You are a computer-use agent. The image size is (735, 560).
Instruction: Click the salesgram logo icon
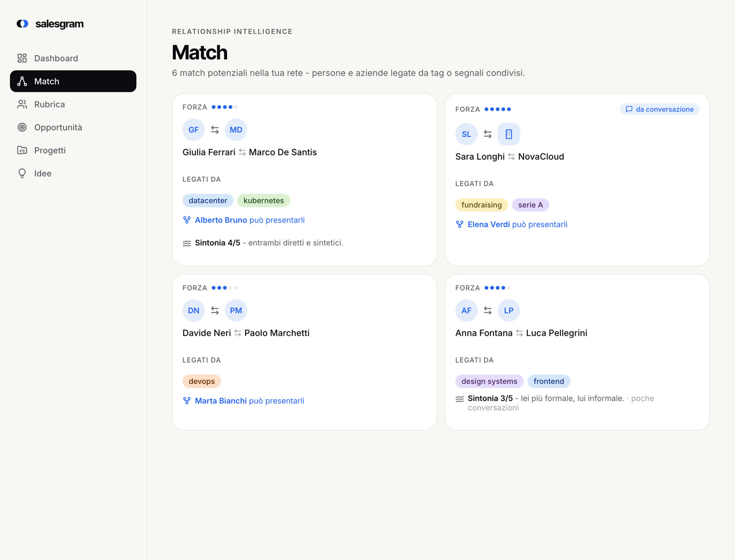click(23, 24)
